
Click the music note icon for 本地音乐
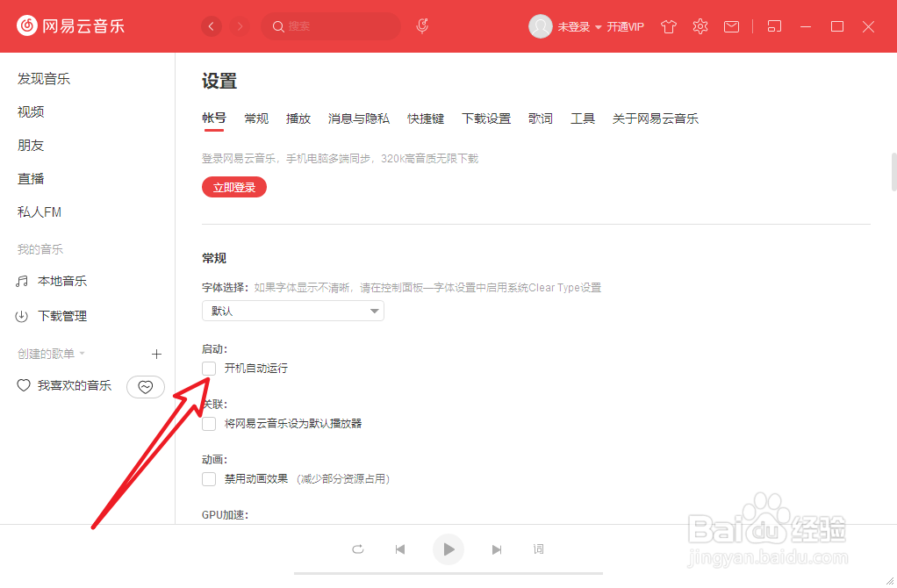[x=22, y=282]
